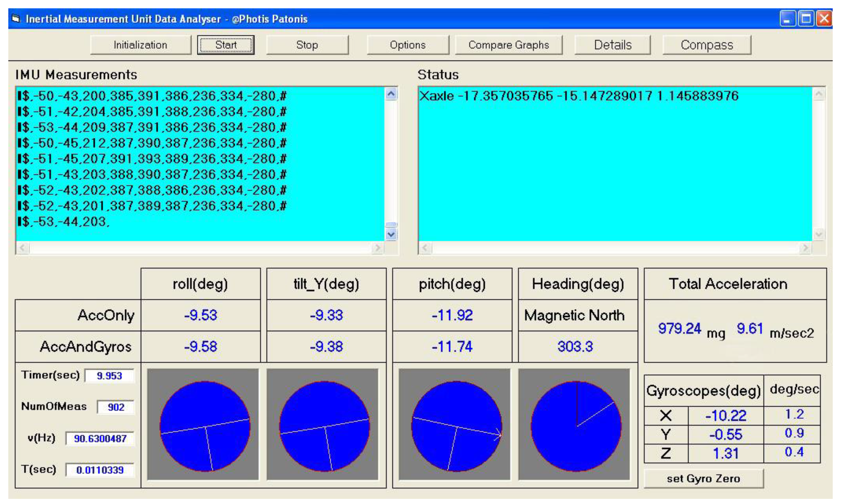Click last partial IMU line $,-53,-44,203

[x=64, y=222]
